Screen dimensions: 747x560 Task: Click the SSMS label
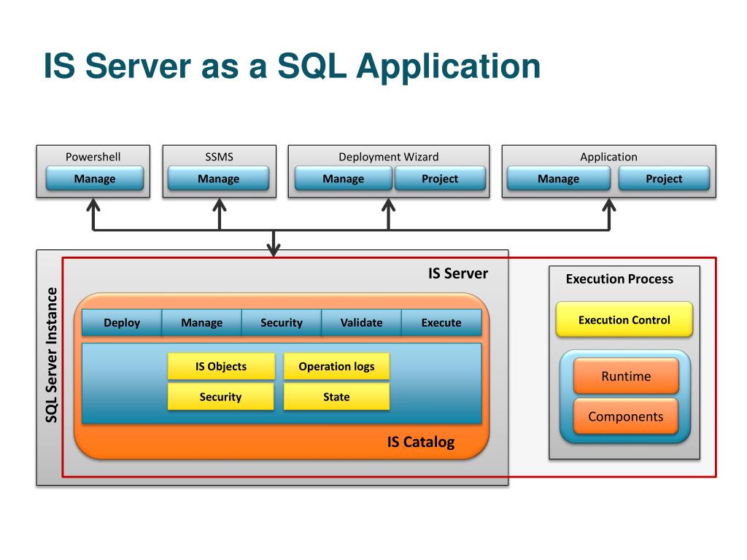219,157
